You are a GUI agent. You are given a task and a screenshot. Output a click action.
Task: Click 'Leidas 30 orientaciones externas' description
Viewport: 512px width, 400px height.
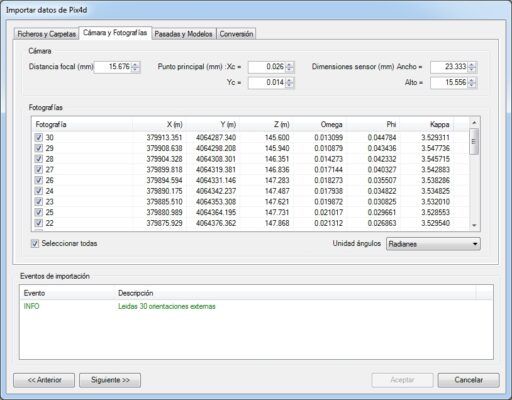pos(167,306)
